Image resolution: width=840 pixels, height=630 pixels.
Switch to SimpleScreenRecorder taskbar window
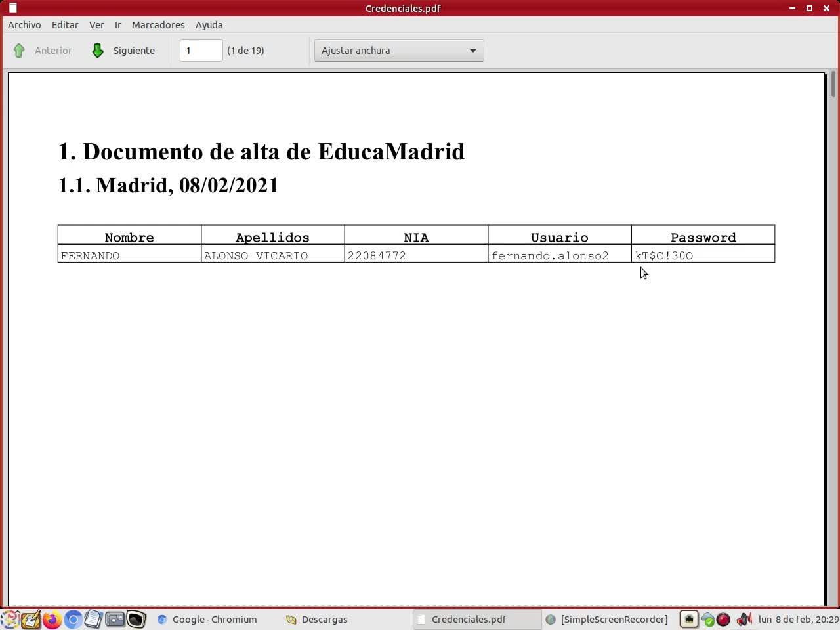tap(607, 619)
